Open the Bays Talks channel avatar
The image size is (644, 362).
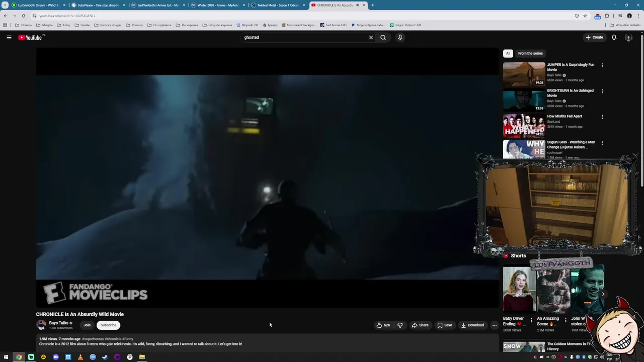point(41,325)
